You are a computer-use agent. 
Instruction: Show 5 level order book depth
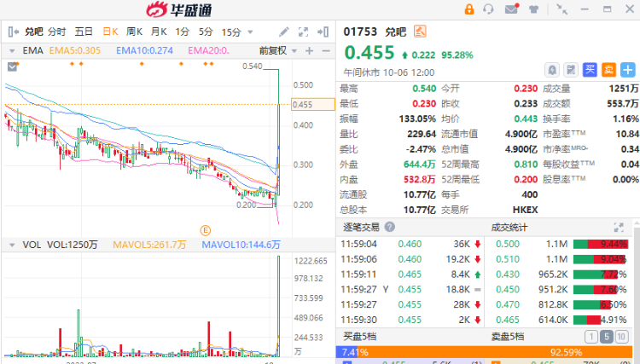click(x=607, y=337)
